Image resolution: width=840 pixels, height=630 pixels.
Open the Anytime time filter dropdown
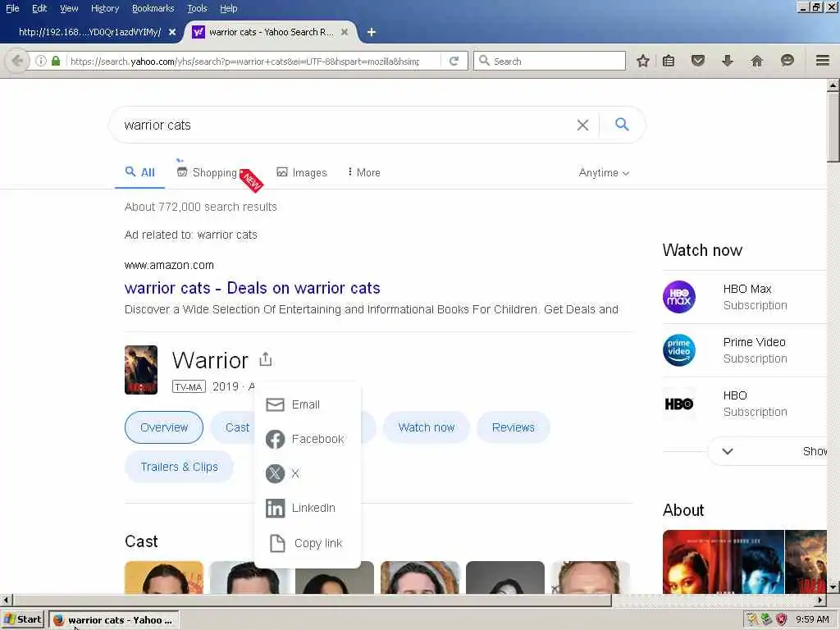tap(604, 172)
